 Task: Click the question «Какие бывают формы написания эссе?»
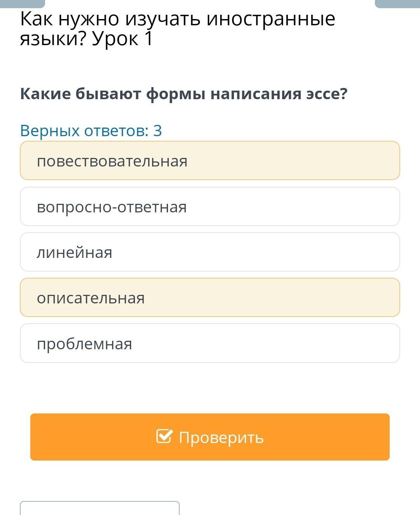click(x=184, y=94)
